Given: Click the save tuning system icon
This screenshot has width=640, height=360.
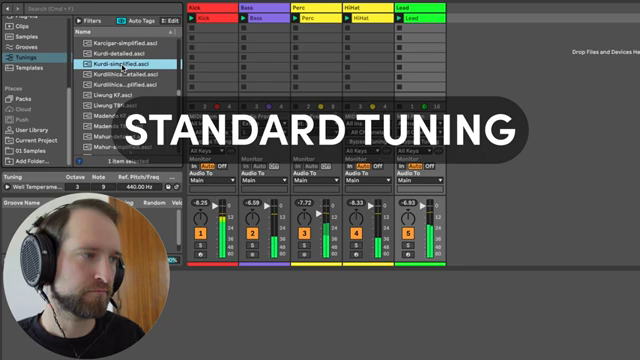Looking at the screenshot, I should tap(168, 187).
